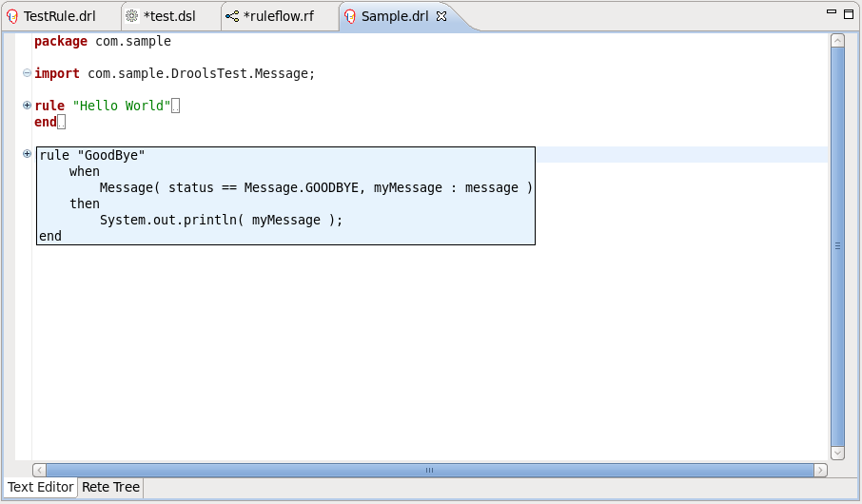The image size is (862, 504).
Task: Click the rule "GoodBye" line
Action: click(91, 156)
